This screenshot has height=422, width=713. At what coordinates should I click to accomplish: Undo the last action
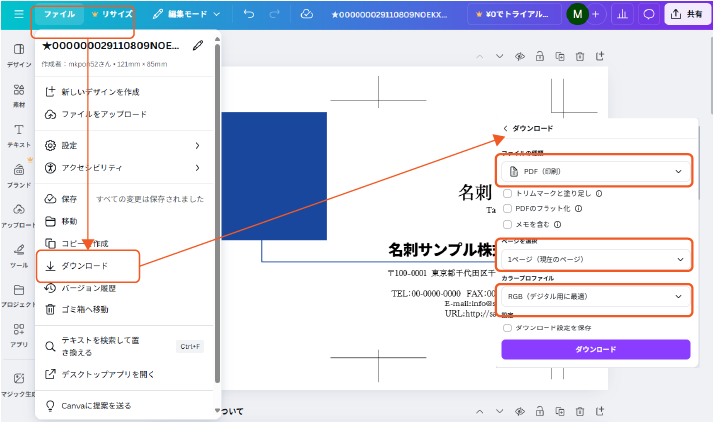click(249, 14)
